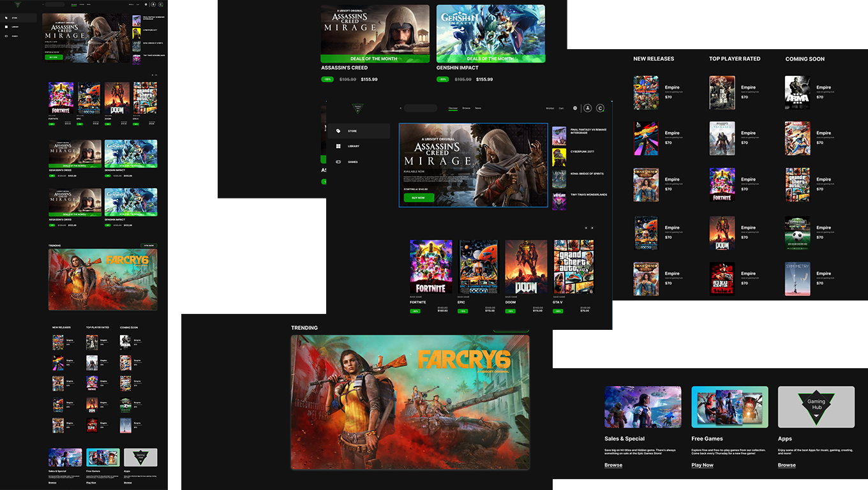The height and width of the screenshot is (490, 868).
Task: Open Wishlist in the center window header
Action: (550, 108)
